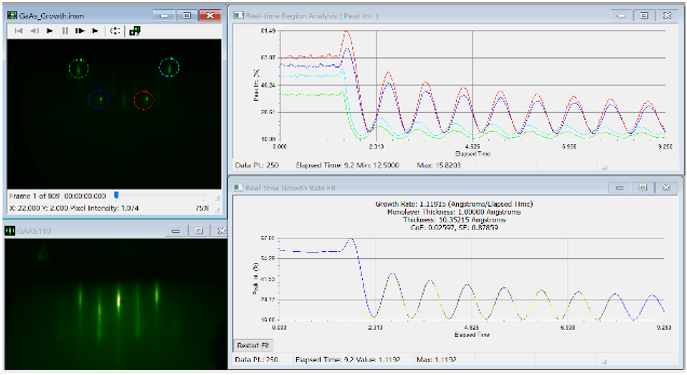
Task: Click the Real-time Region Analysis window icon
Action: pyautogui.click(x=239, y=16)
